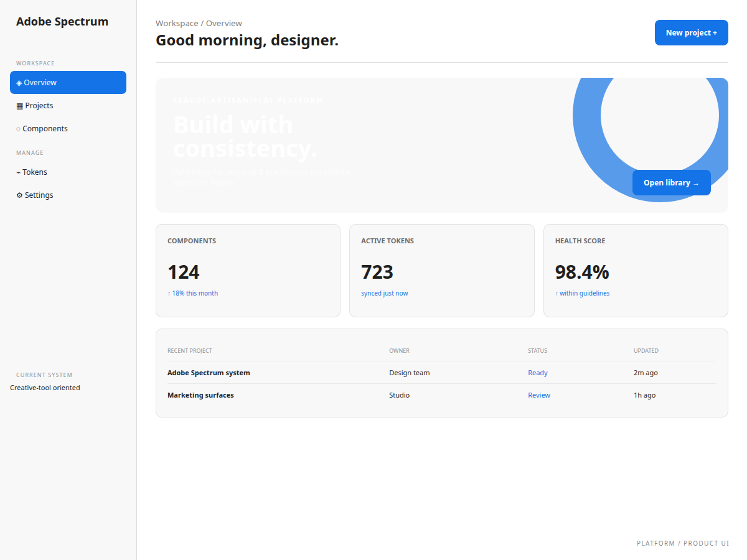
Task: Open the Projects sidebar item
Action: coord(68,106)
